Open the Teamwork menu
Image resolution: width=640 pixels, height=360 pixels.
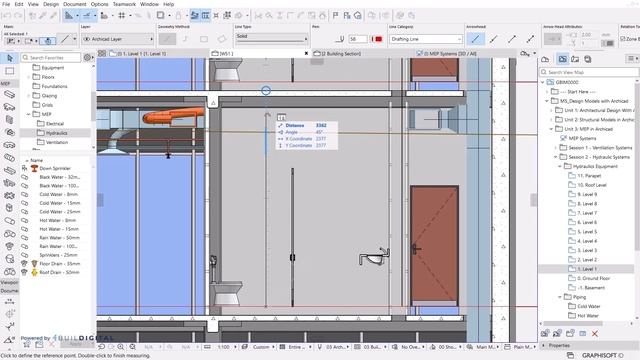coord(124,4)
